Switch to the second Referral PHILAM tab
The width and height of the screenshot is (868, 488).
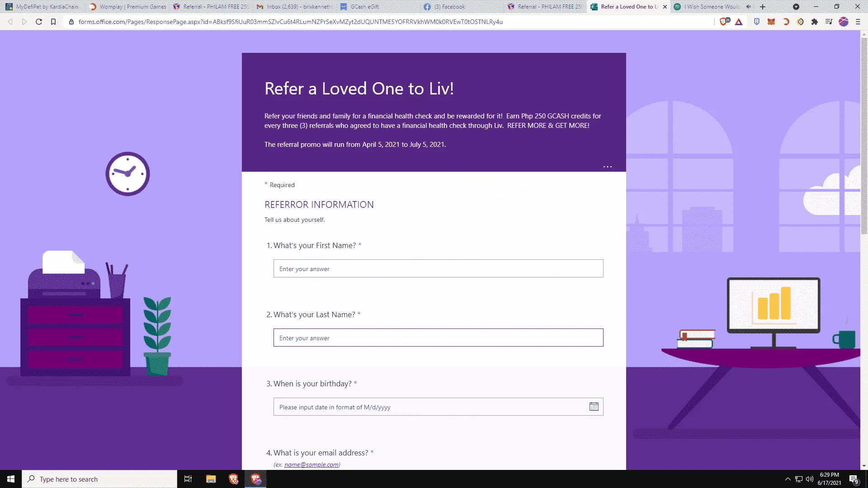(x=545, y=7)
